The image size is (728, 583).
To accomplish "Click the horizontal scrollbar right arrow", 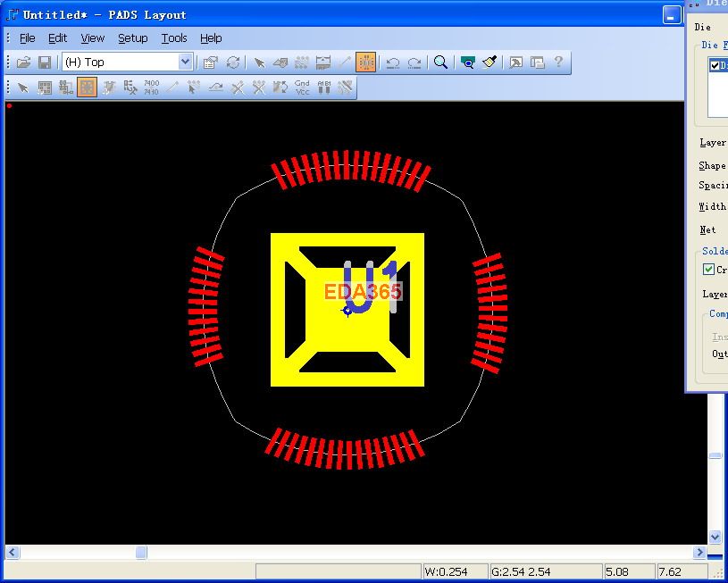I will [699, 553].
